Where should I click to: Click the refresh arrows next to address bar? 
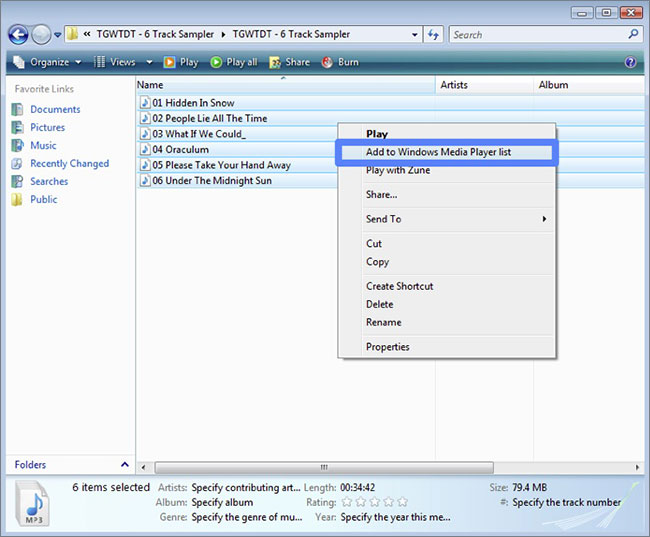tap(433, 35)
